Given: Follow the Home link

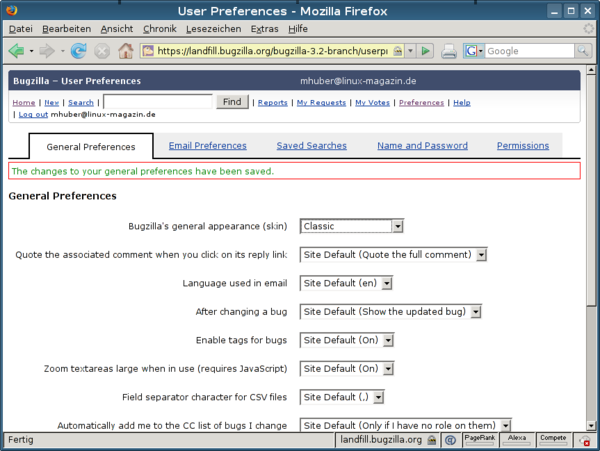Looking at the screenshot, I should (x=24, y=103).
